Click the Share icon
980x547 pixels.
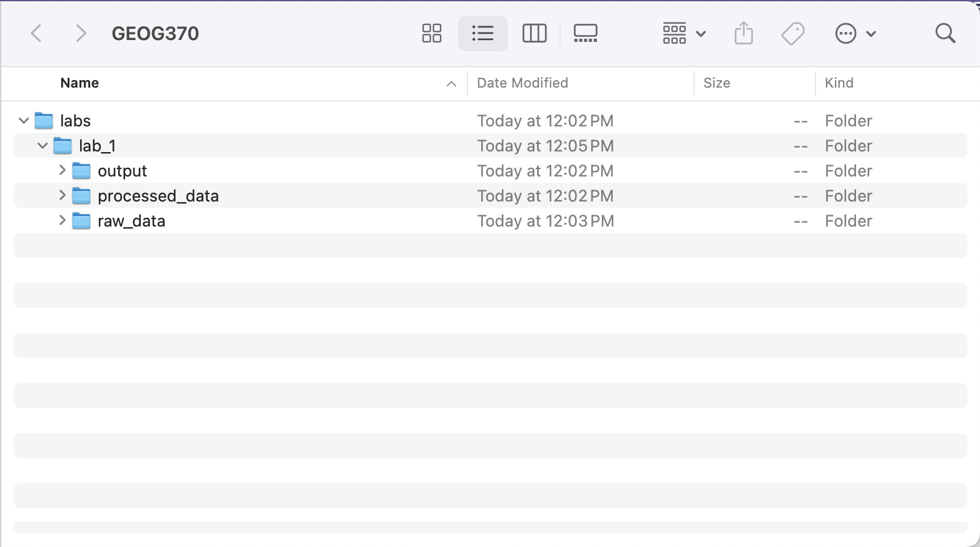pos(743,33)
